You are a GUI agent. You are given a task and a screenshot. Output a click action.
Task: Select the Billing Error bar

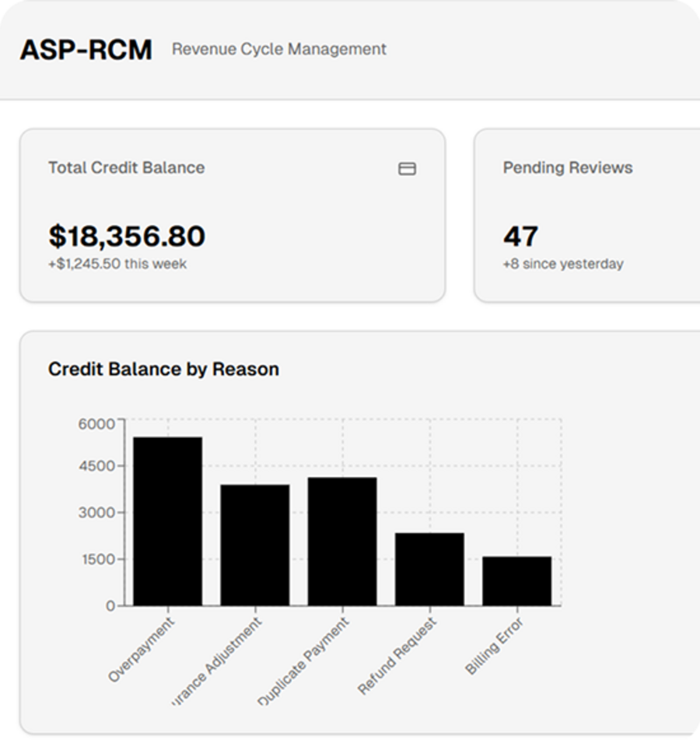coord(515,580)
